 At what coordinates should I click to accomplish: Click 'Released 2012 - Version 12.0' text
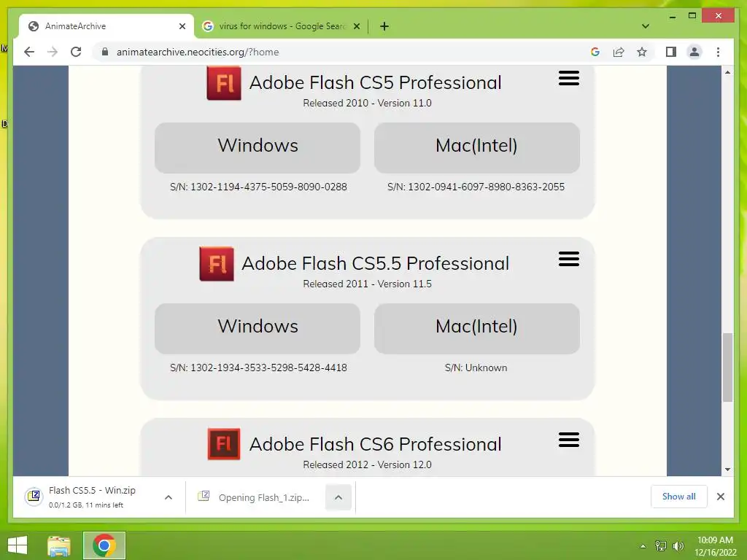(x=368, y=464)
